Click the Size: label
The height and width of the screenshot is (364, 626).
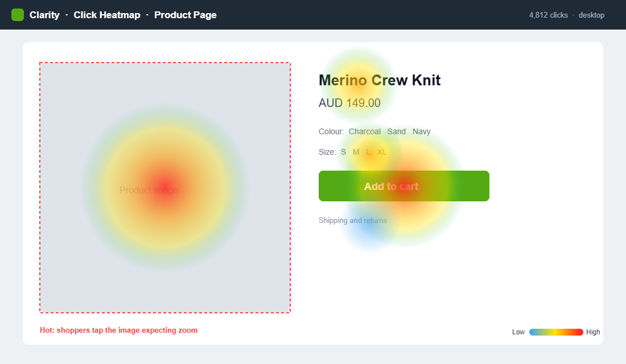click(327, 152)
